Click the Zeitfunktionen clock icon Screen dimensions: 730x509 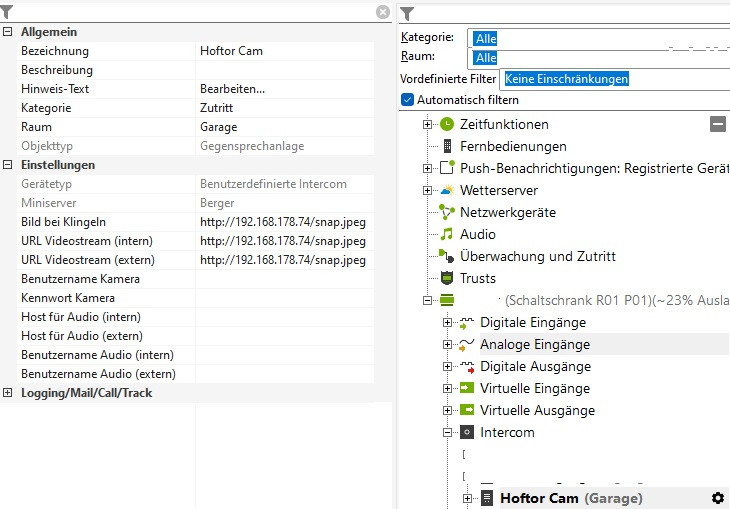[x=446, y=125]
